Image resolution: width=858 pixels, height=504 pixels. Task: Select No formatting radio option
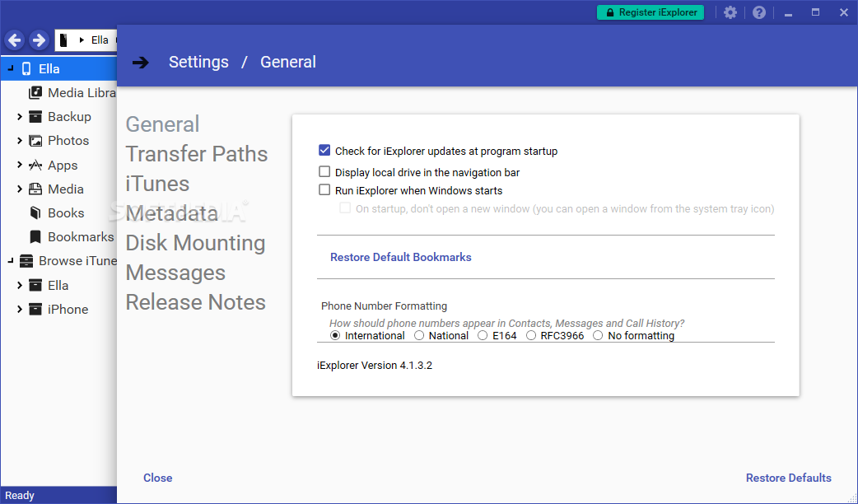click(598, 335)
